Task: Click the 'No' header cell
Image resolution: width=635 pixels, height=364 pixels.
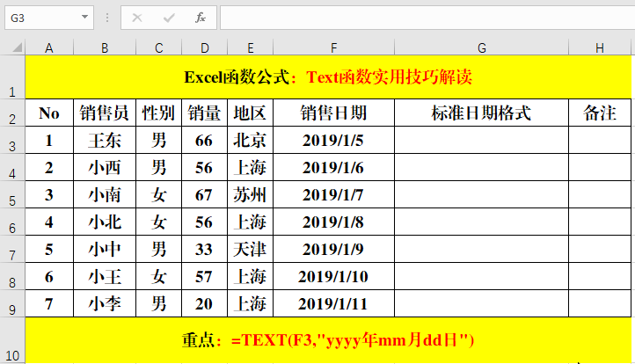Action: (49, 113)
